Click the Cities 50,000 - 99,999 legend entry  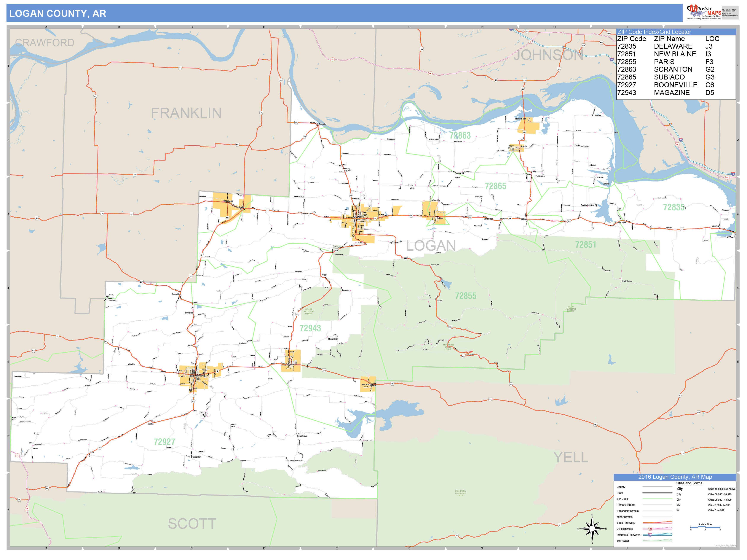point(720,494)
